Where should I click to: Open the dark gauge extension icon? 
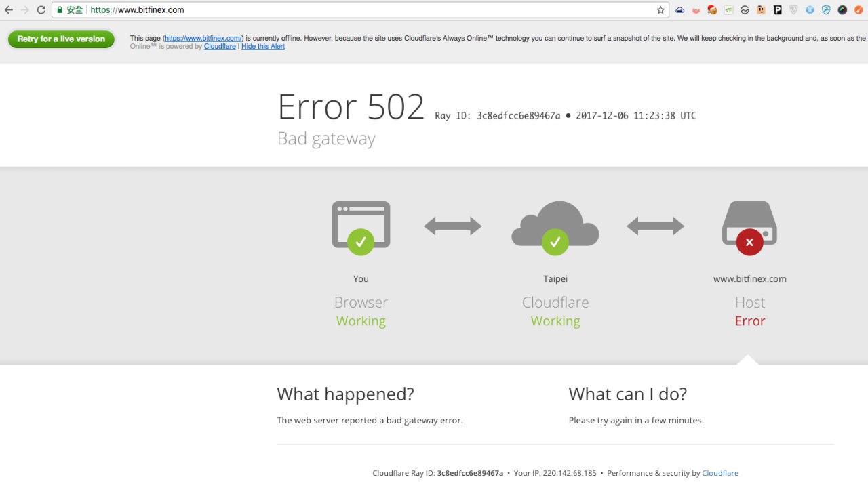tap(842, 10)
